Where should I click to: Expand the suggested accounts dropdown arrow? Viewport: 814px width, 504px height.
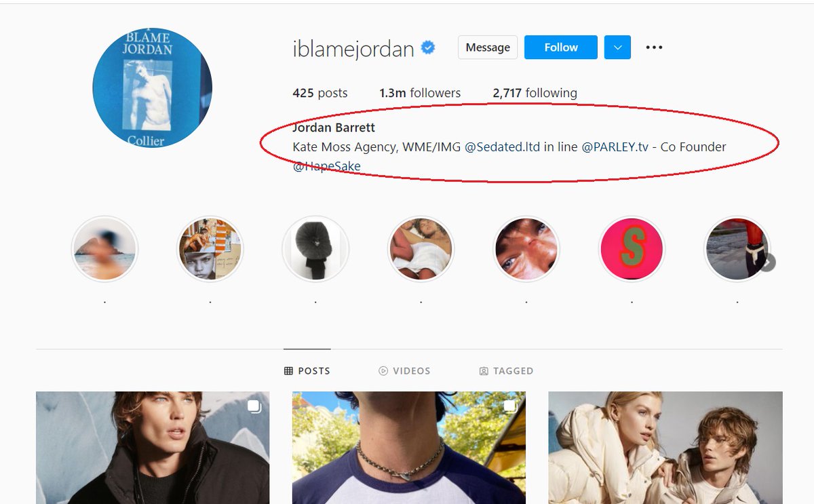pos(617,47)
